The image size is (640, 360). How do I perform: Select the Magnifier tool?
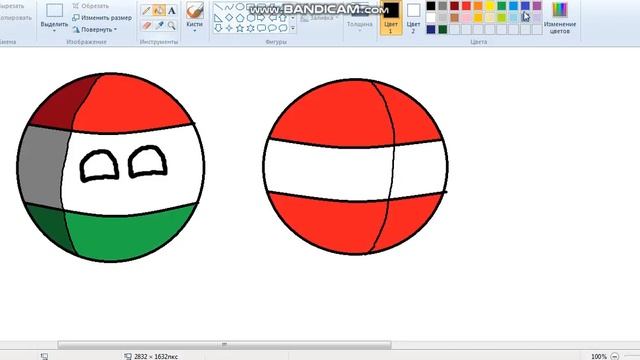click(x=172, y=26)
